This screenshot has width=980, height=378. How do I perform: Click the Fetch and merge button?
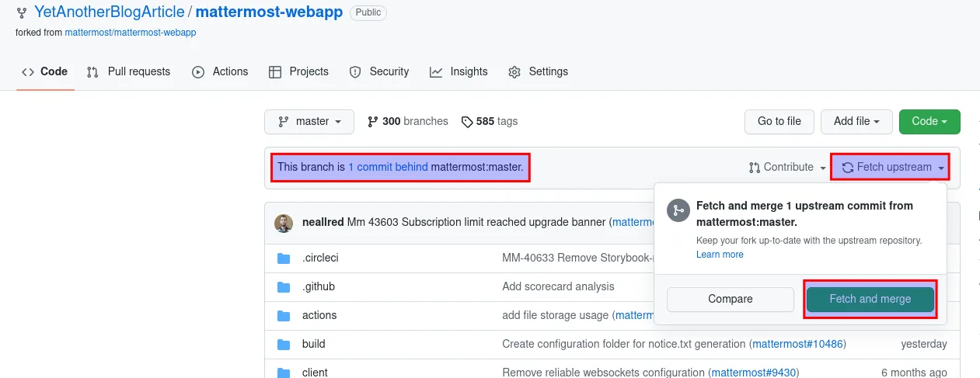(870, 299)
